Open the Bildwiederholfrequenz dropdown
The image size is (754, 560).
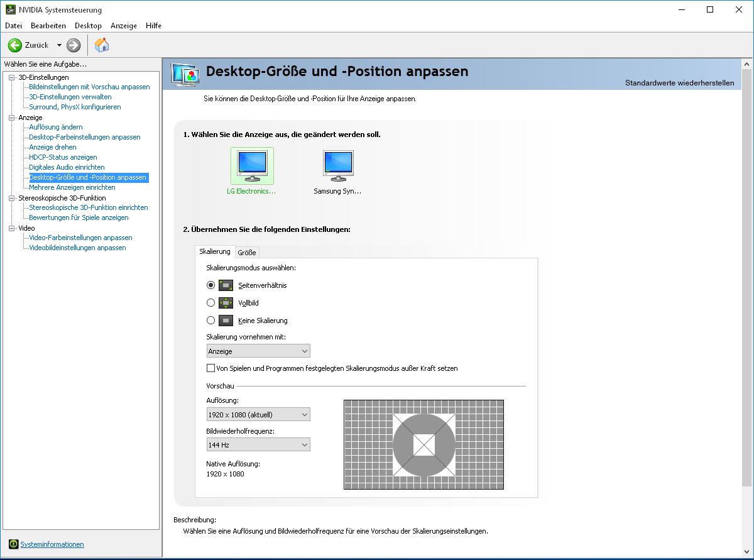pos(258,445)
